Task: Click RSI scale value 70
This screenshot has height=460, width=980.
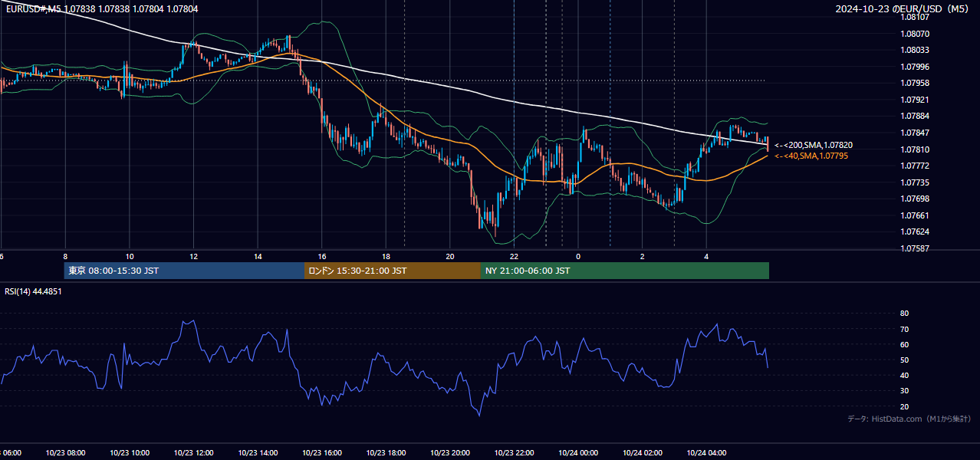Action: point(904,329)
